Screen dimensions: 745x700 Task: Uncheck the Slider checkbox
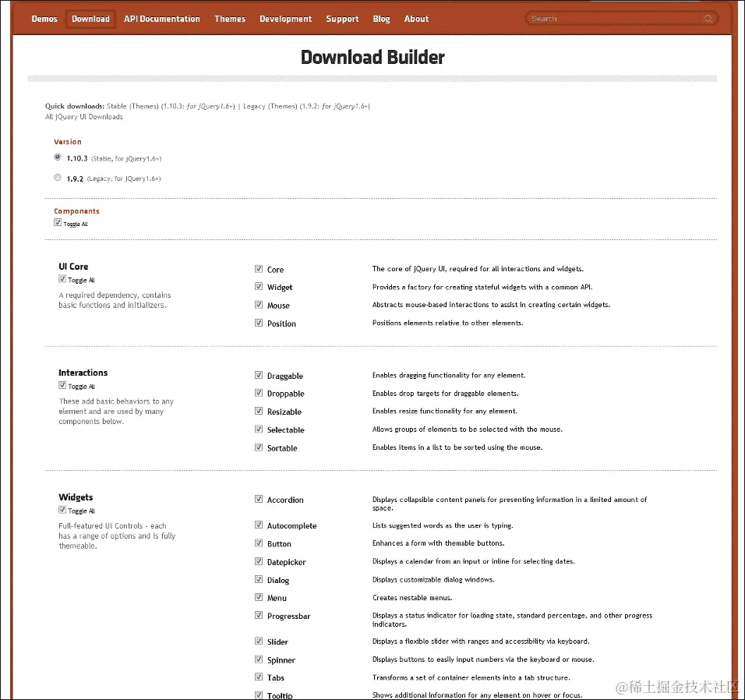pos(259,641)
